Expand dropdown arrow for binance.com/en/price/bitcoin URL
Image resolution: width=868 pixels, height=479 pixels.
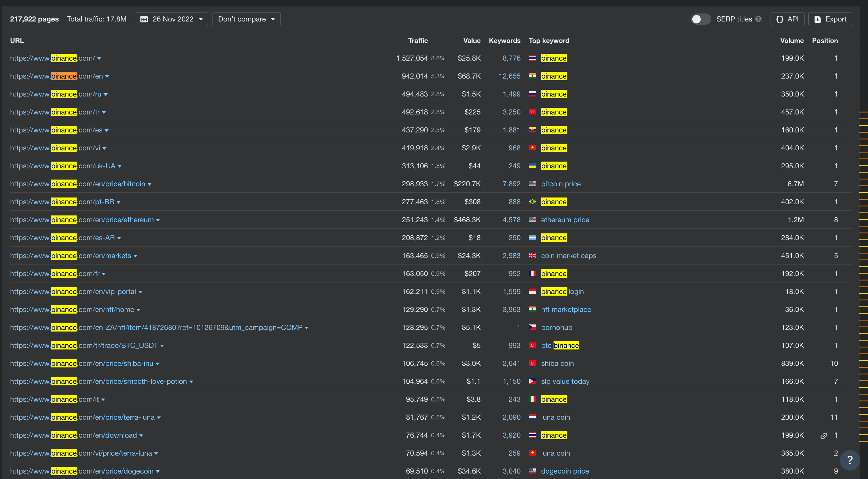click(149, 184)
